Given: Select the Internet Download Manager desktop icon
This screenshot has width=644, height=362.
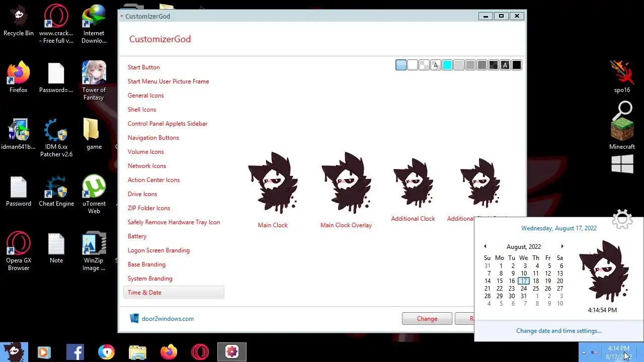Looking at the screenshot, I should [94, 24].
